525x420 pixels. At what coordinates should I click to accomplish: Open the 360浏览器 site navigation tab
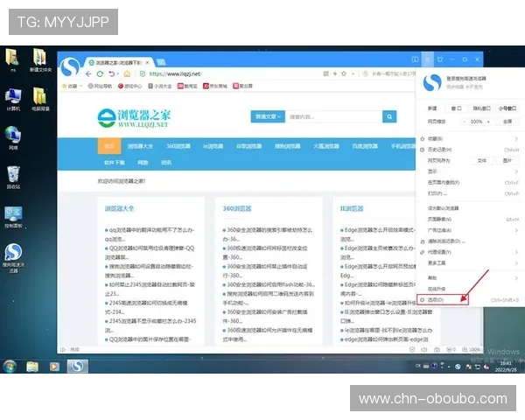[178, 146]
